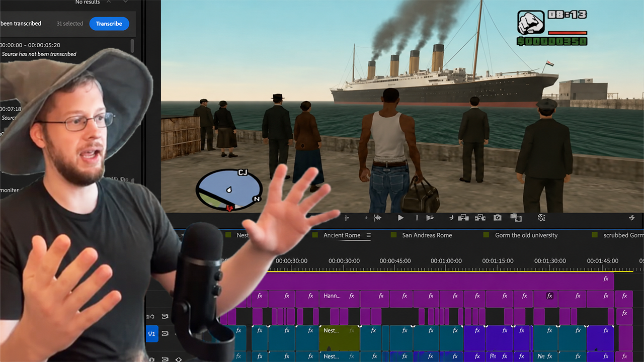The image size is (644, 362).
Task: Click 'Source has not been transcribed' text
Action: 39,54
